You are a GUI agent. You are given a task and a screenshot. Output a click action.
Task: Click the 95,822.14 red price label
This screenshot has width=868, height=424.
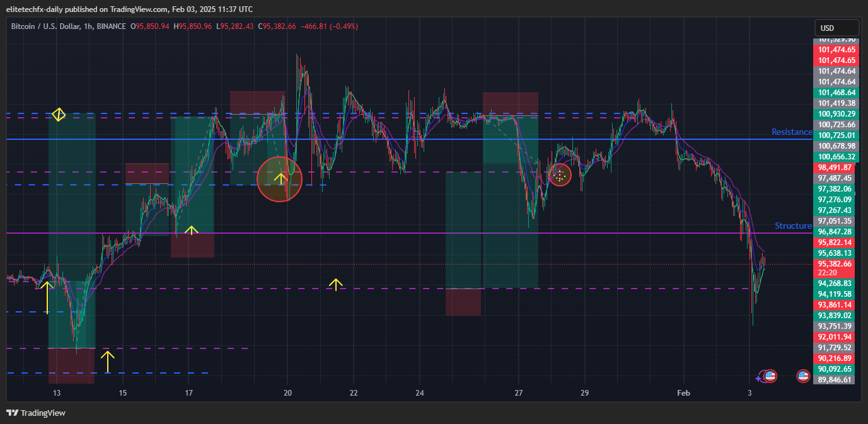pyautogui.click(x=835, y=242)
